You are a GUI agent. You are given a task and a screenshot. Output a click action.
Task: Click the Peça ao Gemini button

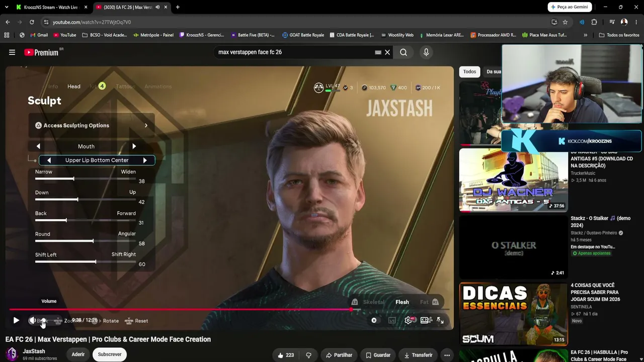[569, 7]
